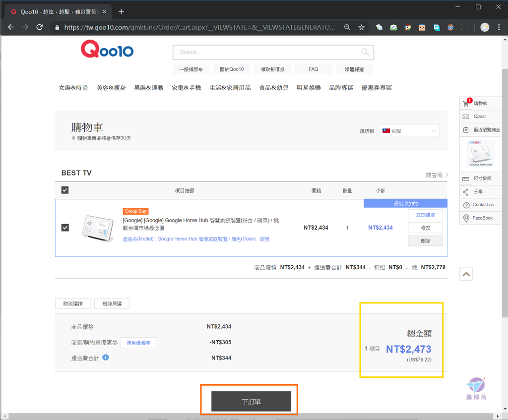Screen dimensions: 508x420
Task: Click the site lock icon in address bar
Action: (58, 28)
